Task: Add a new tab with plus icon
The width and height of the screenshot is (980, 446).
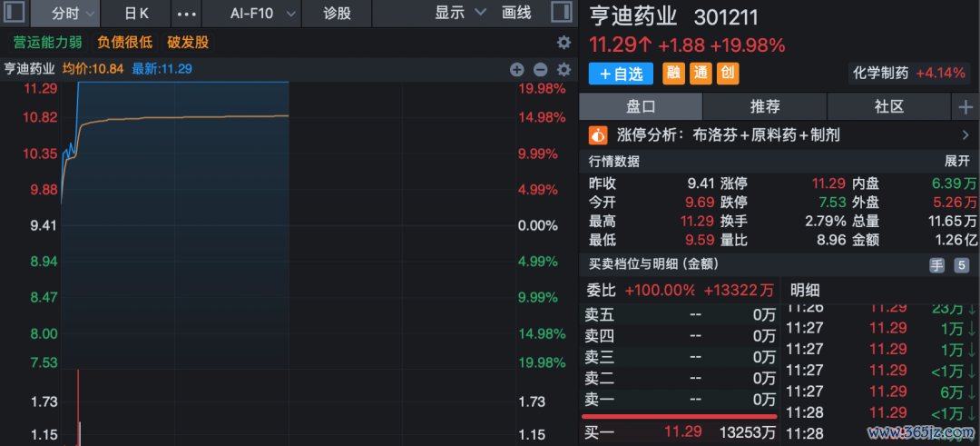Action: pyautogui.click(x=965, y=107)
